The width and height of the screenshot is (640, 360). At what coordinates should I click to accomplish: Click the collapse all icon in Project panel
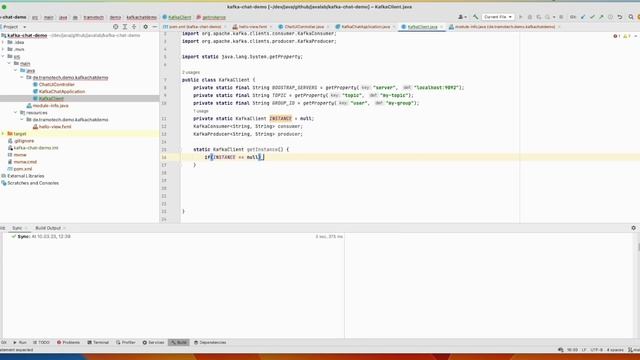(134, 27)
